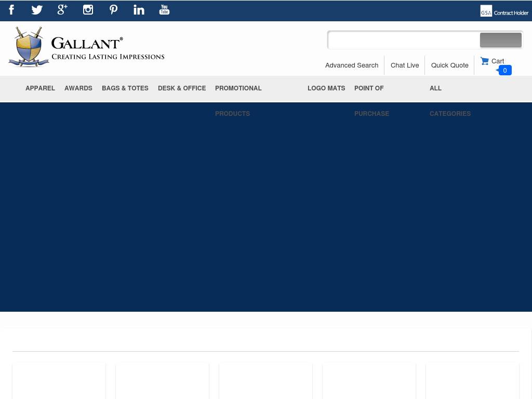The height and width of the screenshot is (399, 532).
Task: Open the Pinterest icon
Action: pos(113,10)
